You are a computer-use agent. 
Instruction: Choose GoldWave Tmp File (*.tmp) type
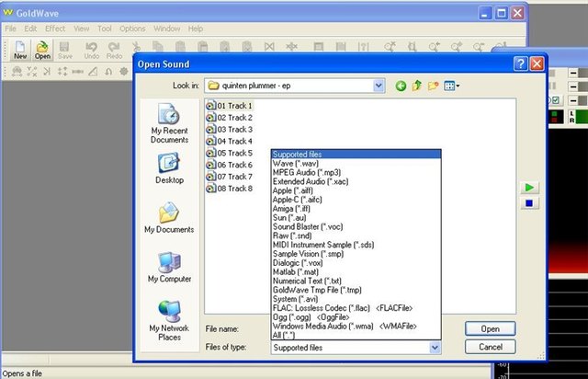(x=356, y=290)
